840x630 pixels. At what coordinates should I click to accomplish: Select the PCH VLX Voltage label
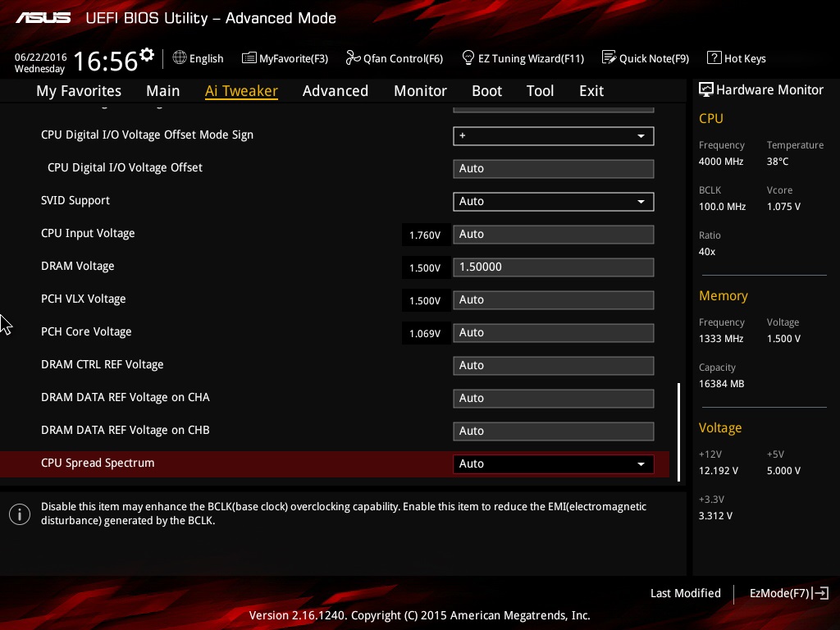(x=83, y=299)
